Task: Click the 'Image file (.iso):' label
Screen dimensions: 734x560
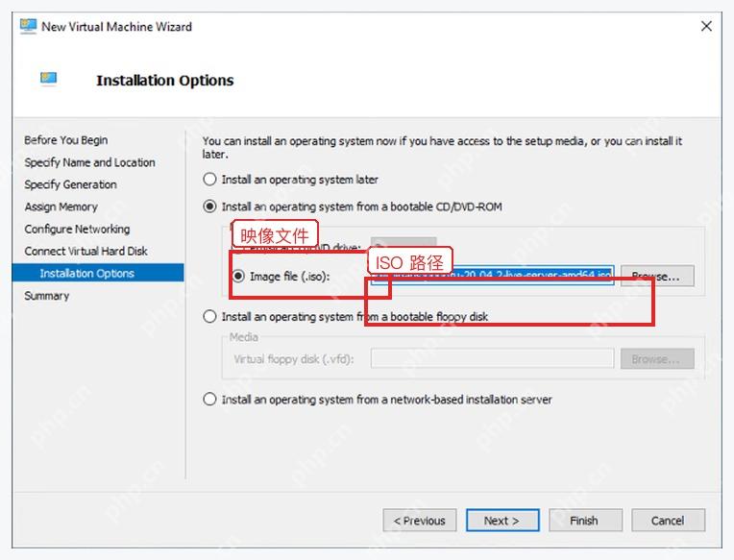Action: coord(290,276)
